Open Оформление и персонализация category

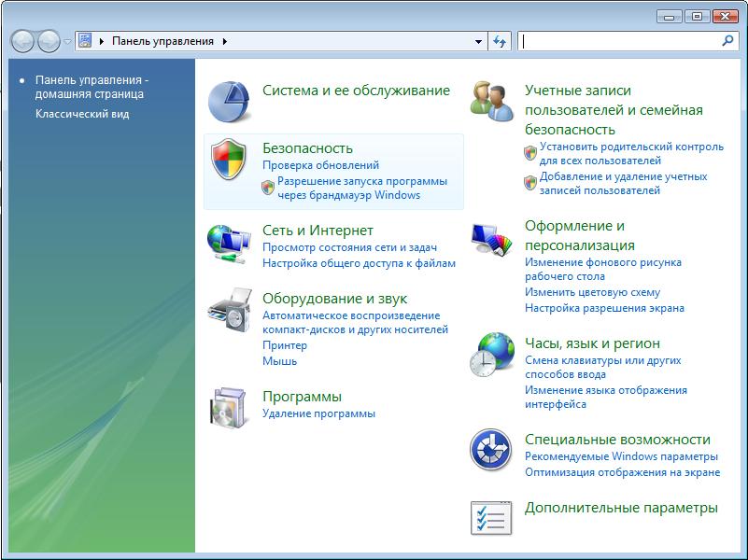coord(580,235)
